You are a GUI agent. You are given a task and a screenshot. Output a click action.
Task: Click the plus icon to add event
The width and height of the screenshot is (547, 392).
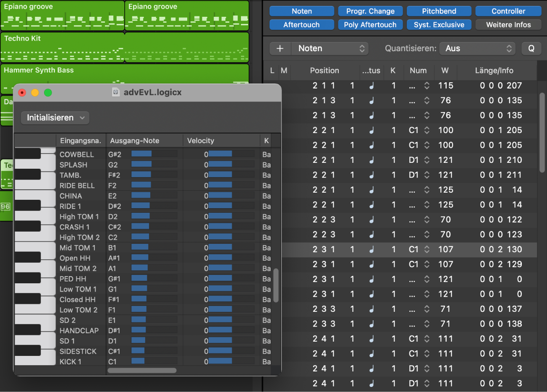pyautogui.click(x=280, y=49)
